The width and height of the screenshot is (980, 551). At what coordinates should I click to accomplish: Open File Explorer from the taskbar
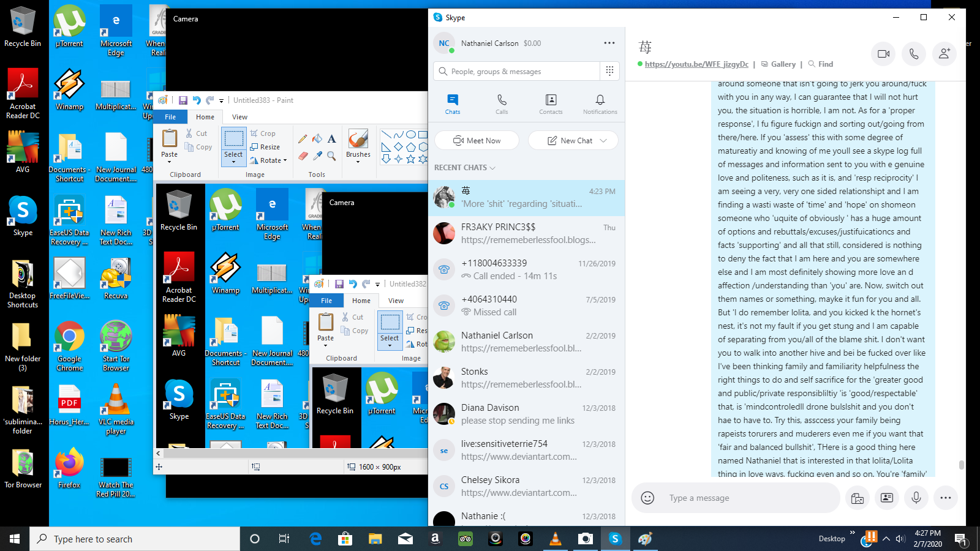375,539
